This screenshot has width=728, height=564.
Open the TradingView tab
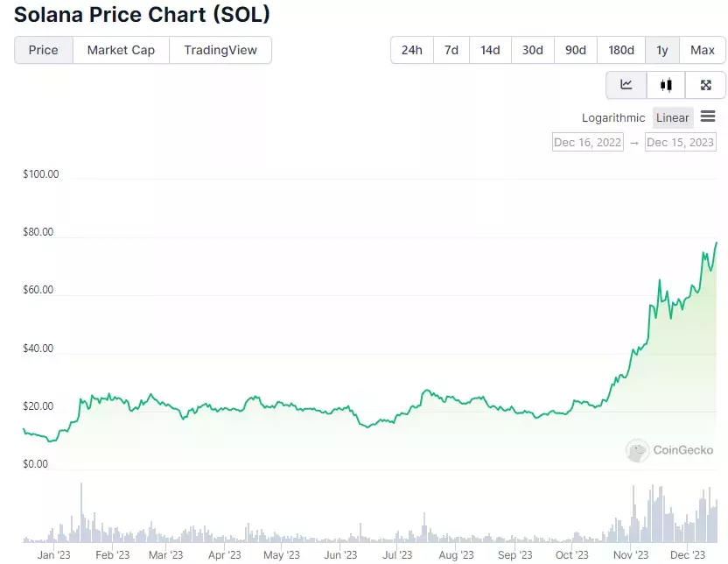220,50
